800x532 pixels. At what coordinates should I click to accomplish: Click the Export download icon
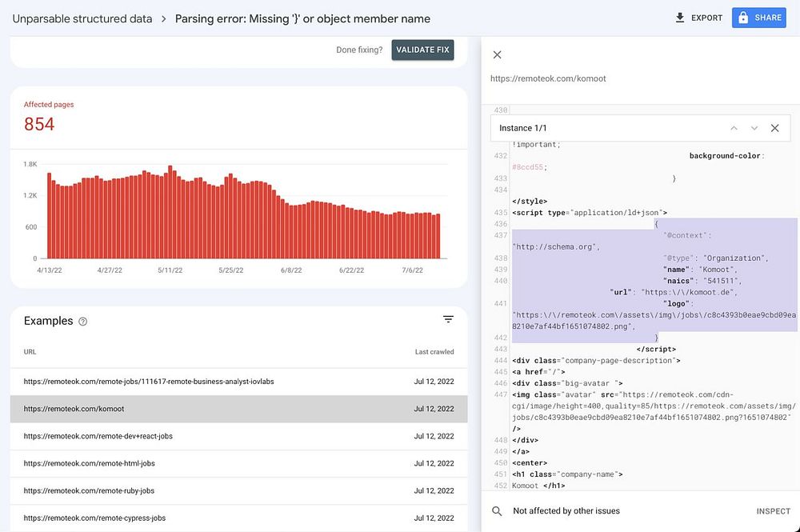(x=680, y=18)
